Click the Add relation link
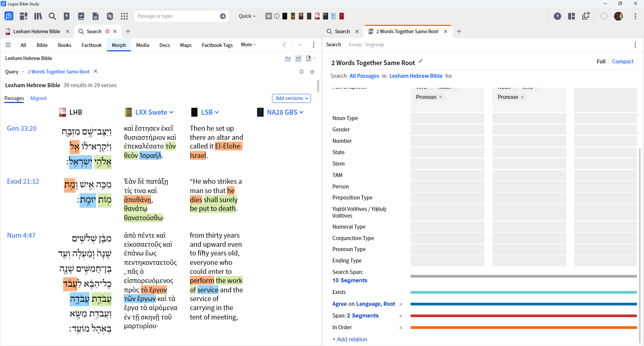 350,339
